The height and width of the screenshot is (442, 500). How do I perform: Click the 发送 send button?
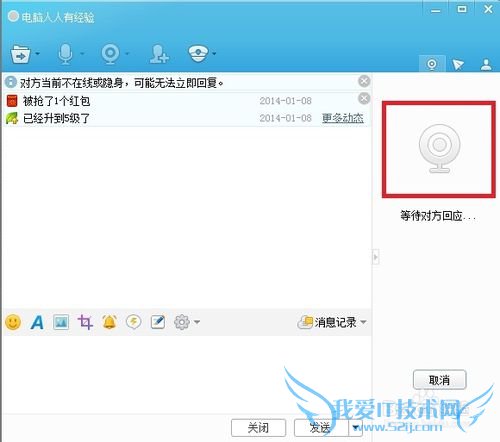(x=321, y=428)
